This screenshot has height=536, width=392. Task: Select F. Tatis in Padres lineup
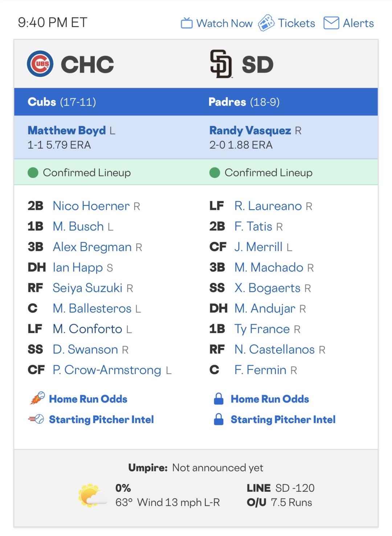pyautogui.click(x=253, y=226)
